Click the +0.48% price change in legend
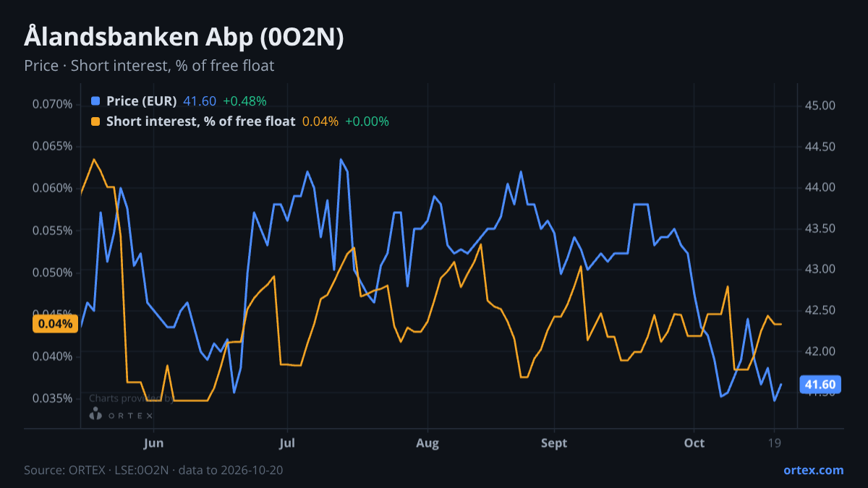 244,101
